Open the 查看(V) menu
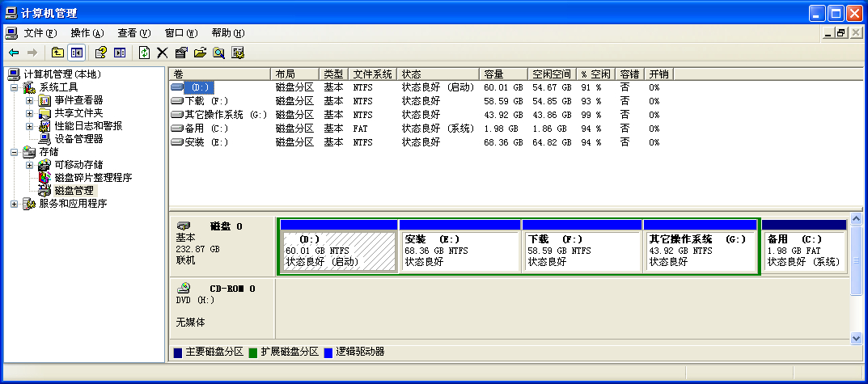 134,33
